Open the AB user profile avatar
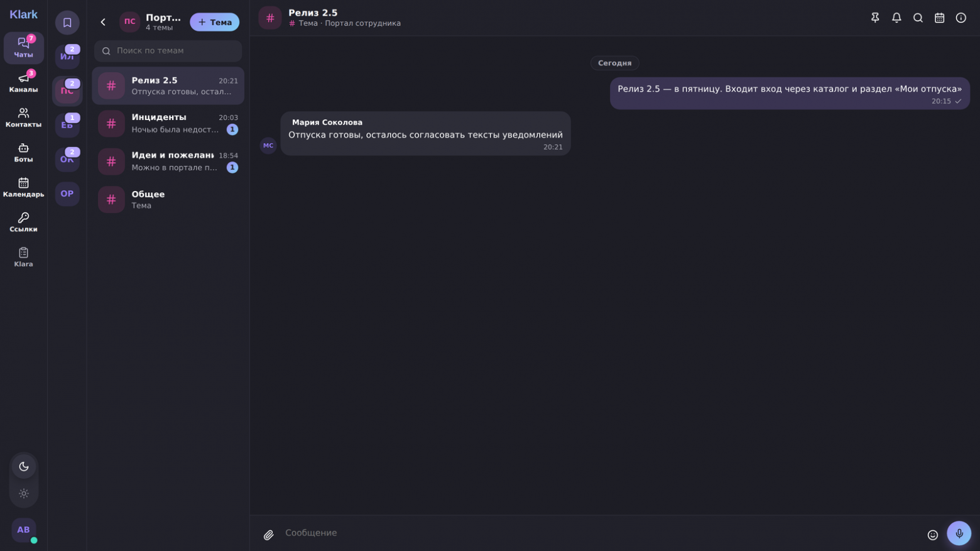The width and height of the screenshot is (980, 551). click(23, 530)
